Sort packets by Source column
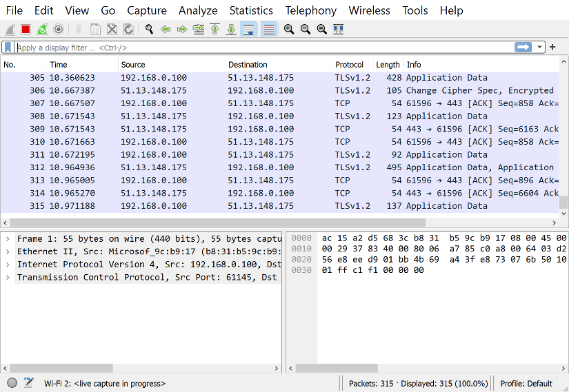569x392 pixels. click(x=172, y=65)
